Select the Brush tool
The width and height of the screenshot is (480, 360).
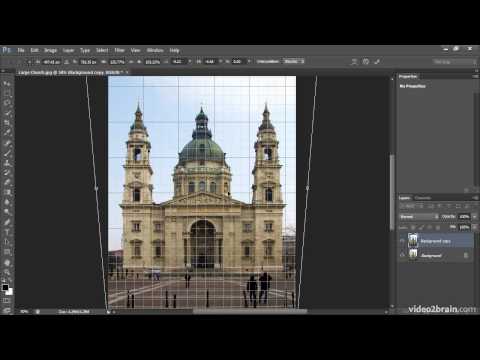(7, 153)
